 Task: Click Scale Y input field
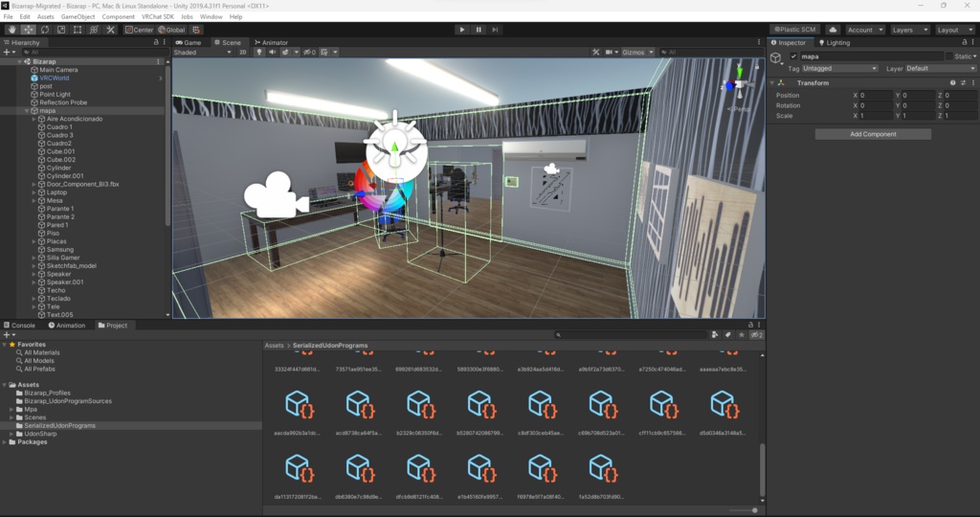pyautogui.click(x=918, y=116)
